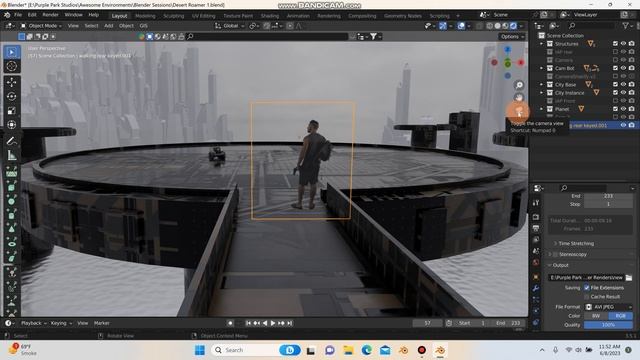Image resolution: width=640 pixels, height=360 pixels.
Task: Play the animation forward
Action: tap(273, 323)
